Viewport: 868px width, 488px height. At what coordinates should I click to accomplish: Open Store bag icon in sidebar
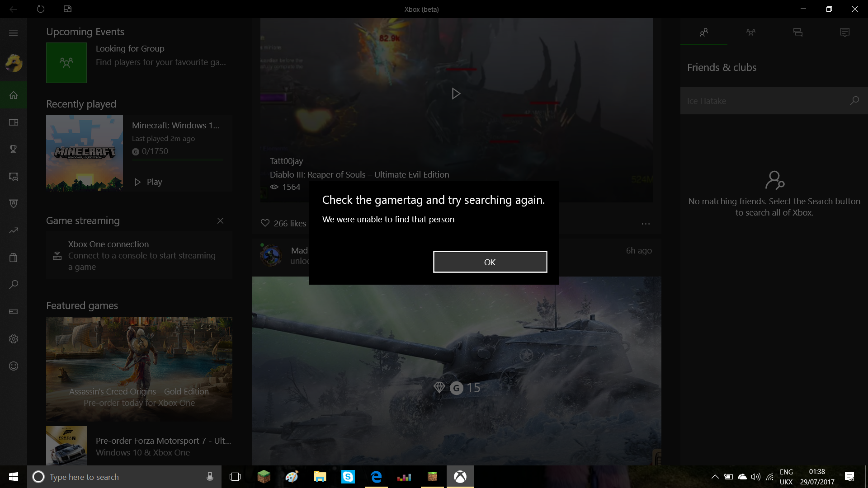pyautogui.click(x=14, y=258)
